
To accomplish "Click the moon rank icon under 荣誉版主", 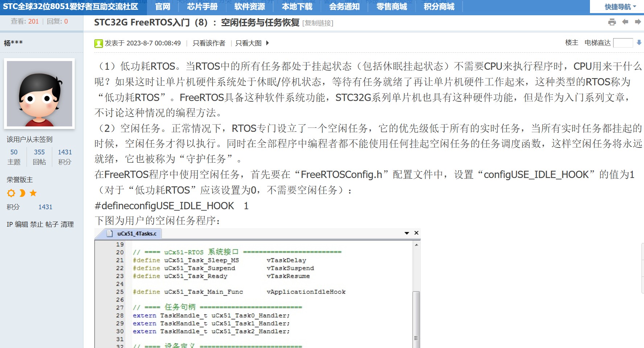I will (x=22, y=193).
